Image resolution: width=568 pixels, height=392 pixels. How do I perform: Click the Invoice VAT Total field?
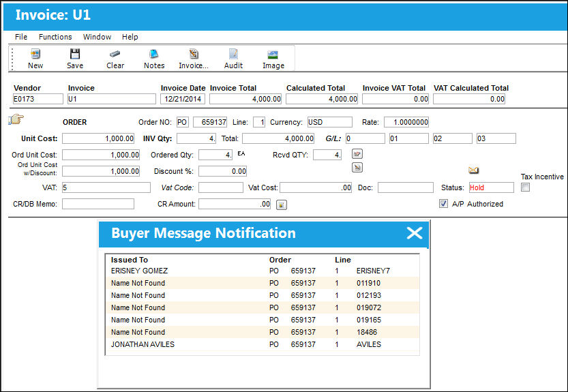[395, 99]
